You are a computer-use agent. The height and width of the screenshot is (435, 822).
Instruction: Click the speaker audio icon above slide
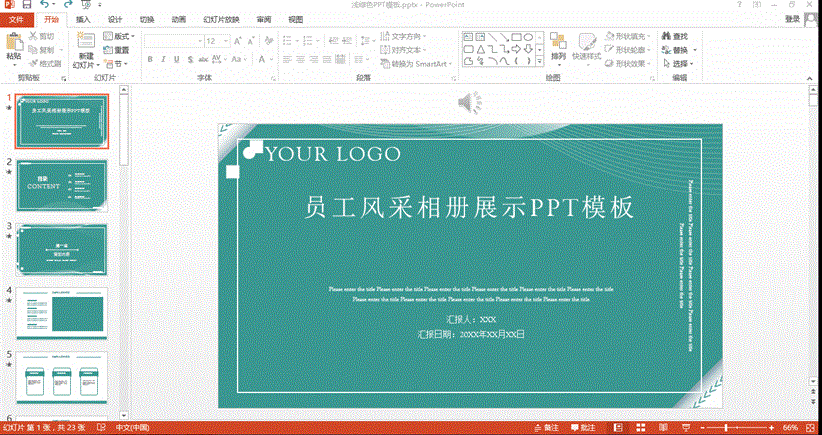[469, 101]
